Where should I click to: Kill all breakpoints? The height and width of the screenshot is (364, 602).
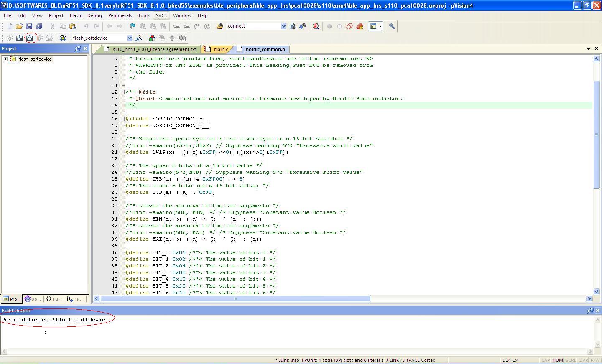click(360, 26)
